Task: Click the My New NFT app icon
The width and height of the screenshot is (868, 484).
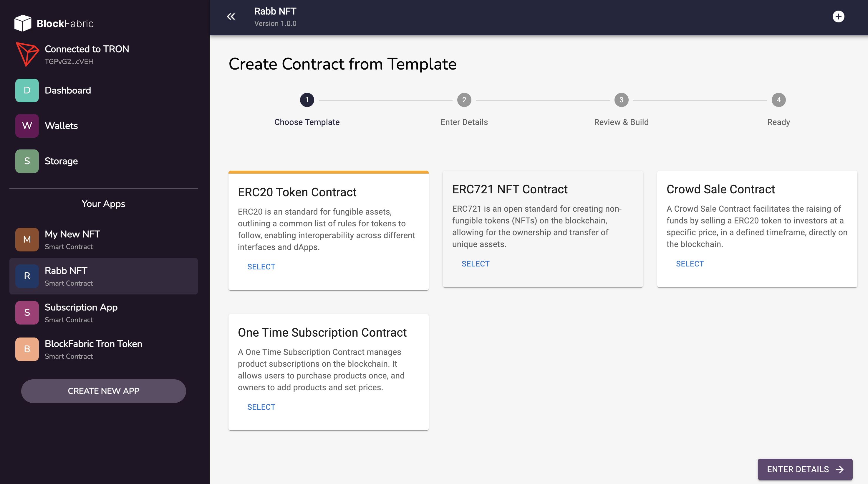Action: click(x=26, y=239)
